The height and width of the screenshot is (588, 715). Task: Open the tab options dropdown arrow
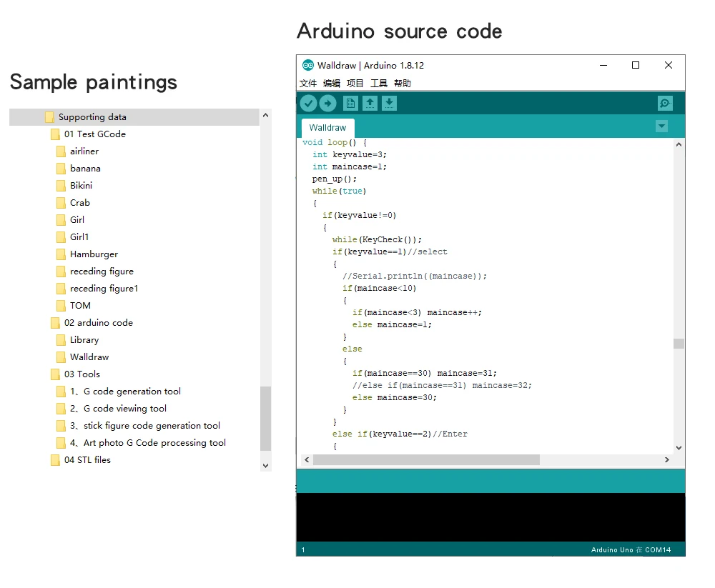(661, 126)
